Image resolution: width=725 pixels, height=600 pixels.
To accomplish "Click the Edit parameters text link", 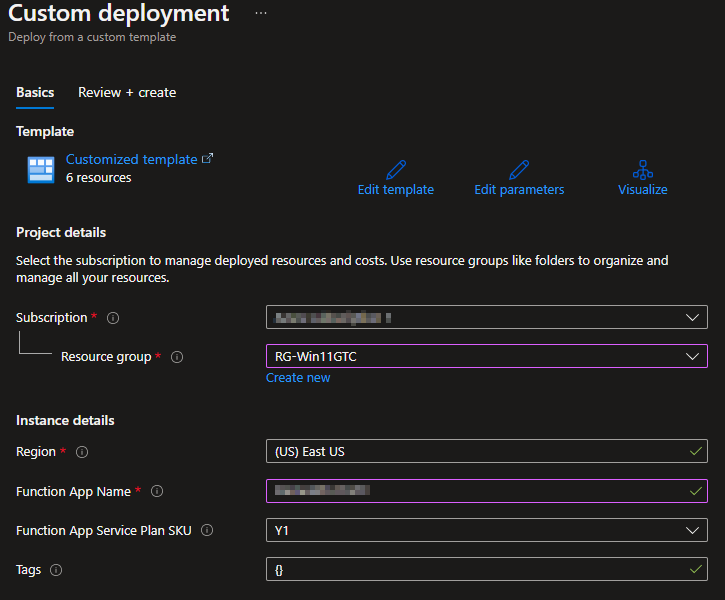I will click(x=519, y=190).
